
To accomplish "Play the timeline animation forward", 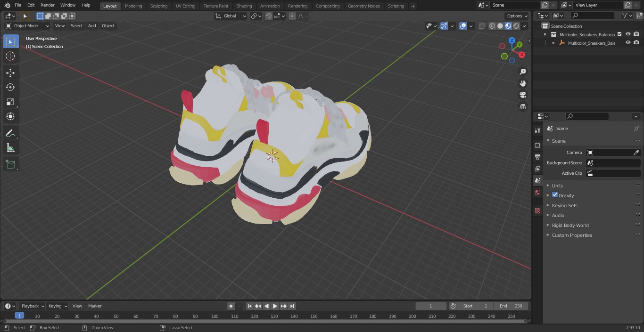I will pos(275,306).
